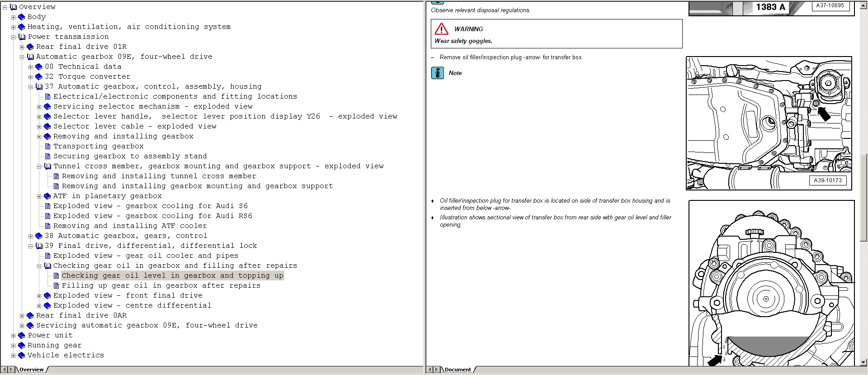
Task: Click the red warning triangle icon
Action: pos(441,29)
